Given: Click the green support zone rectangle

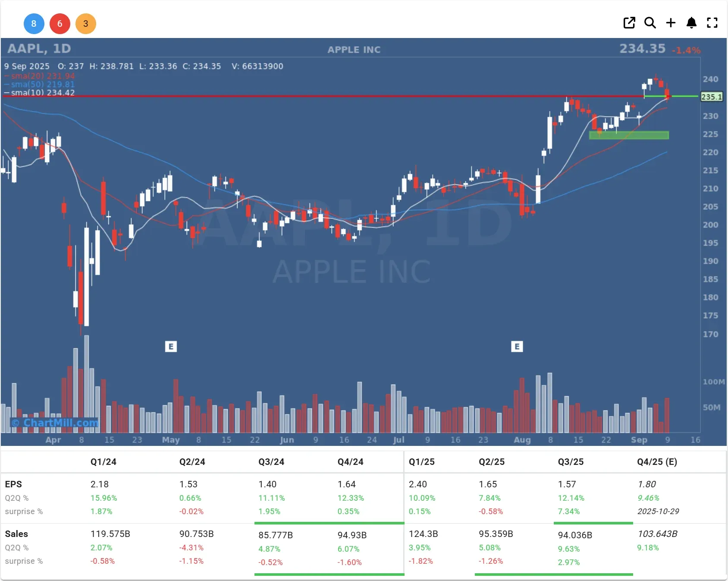Looking at the screenshot, I should [629, 135].
